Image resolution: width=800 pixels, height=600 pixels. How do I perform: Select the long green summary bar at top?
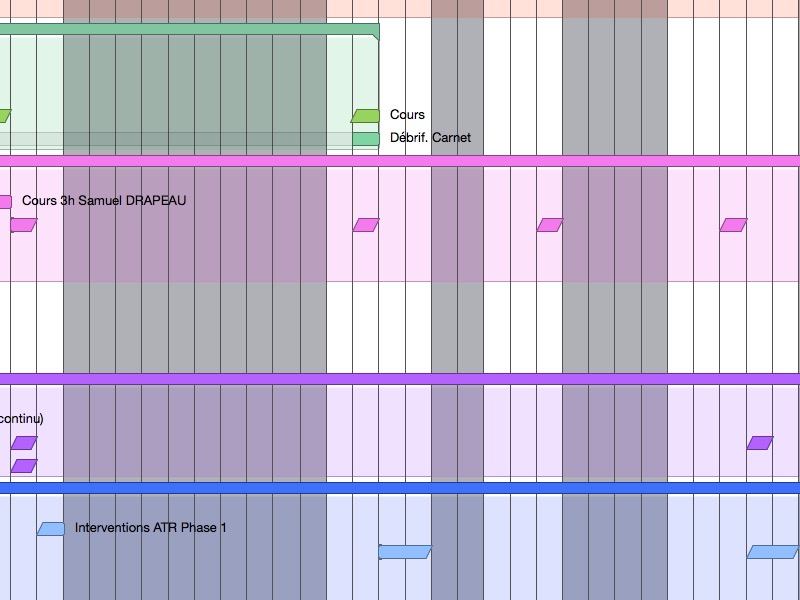pyautogui.click(x=188, y=29)
